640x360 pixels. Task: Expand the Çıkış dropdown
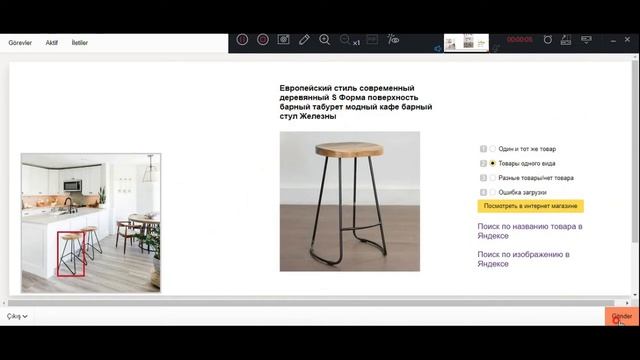pos(17,316)
